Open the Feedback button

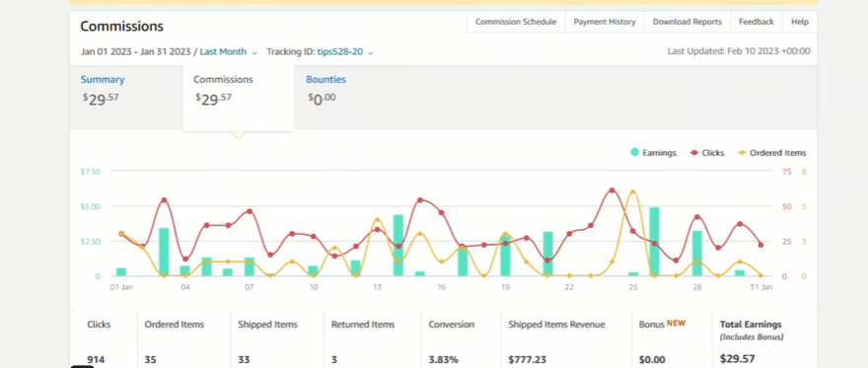[x=757, y=22]
